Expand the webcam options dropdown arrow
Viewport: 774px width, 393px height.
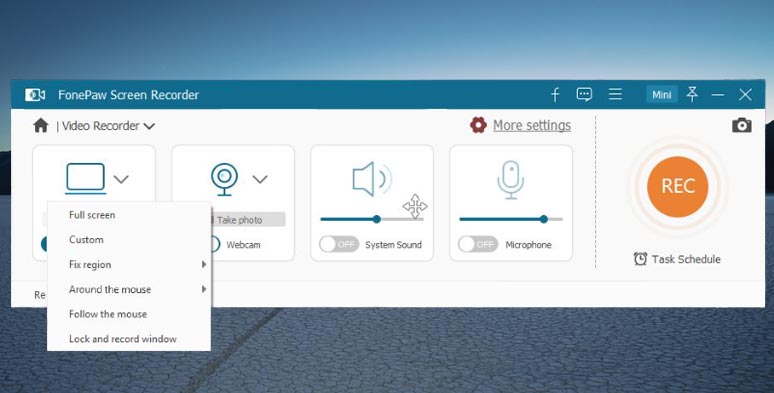coord(260,179)
